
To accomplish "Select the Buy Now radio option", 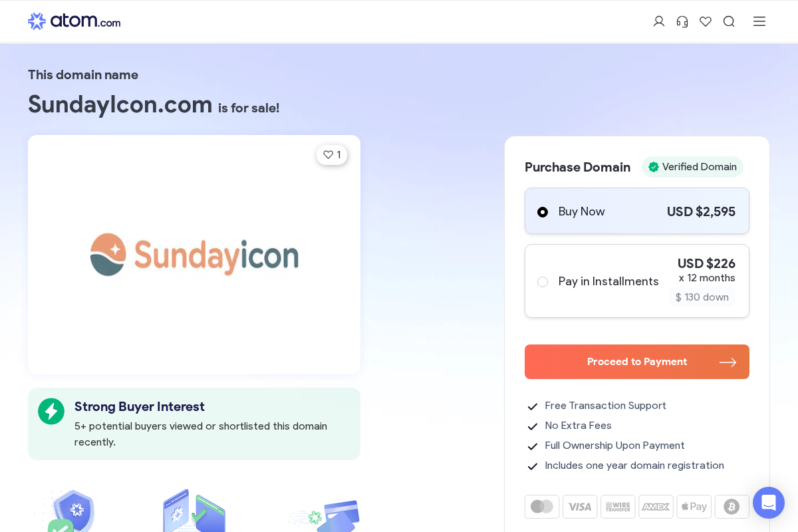I will [x=543, y=211].
